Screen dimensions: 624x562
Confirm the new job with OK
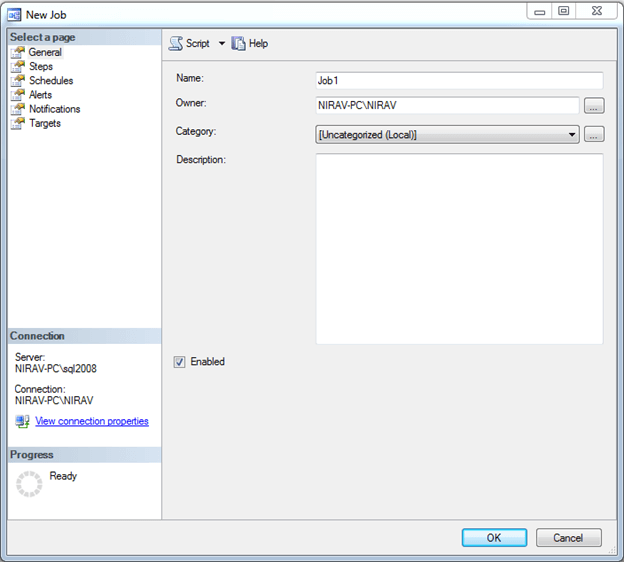pyautogui.click(x=494, y=538)
